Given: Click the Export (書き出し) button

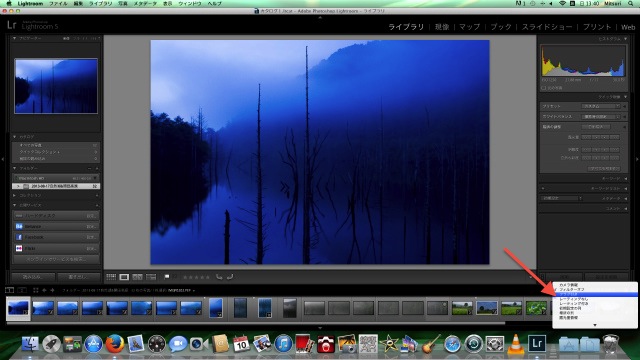Looking at the screenshot, I should 78,277.
